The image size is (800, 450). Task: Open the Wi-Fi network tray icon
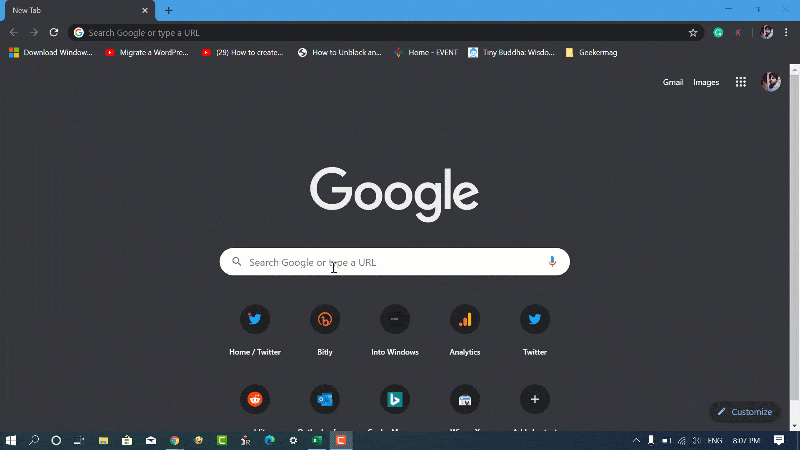pyautogui.click(x=682, y=440)
